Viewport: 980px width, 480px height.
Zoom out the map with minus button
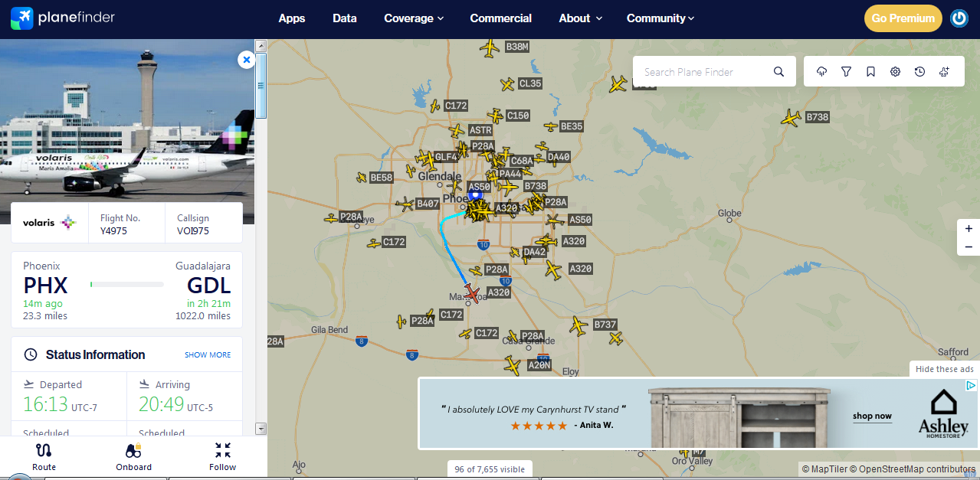(x=969, y=247)
